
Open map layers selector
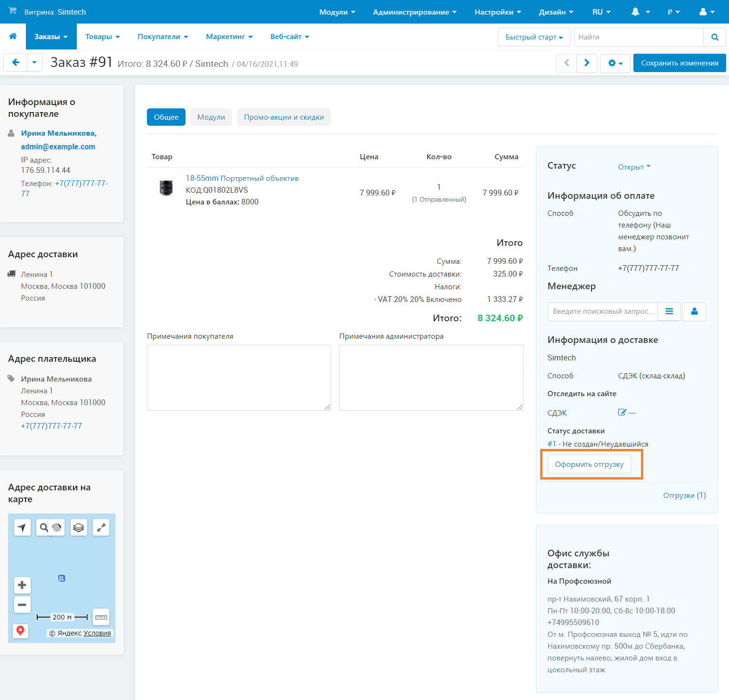[x=79, y=528]
